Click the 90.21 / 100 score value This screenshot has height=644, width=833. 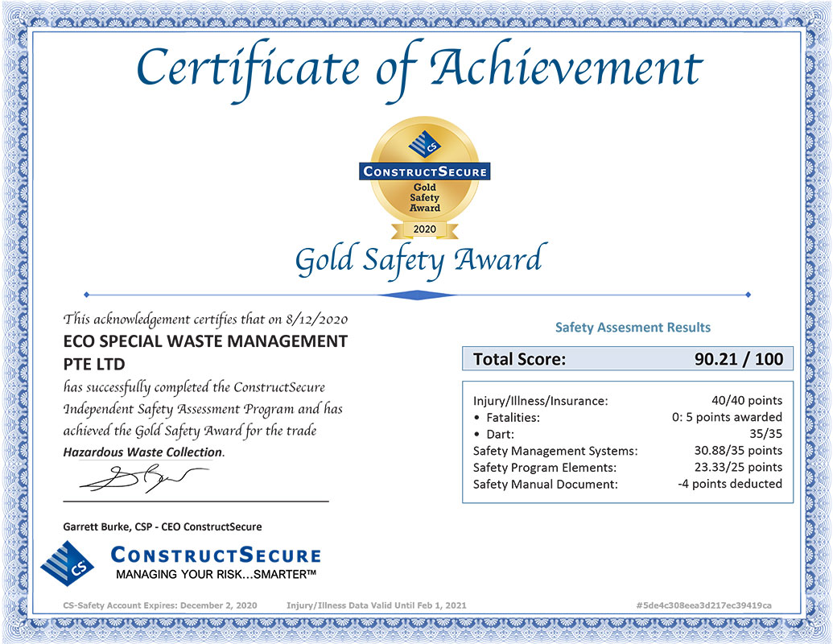[x=739, y=359]
